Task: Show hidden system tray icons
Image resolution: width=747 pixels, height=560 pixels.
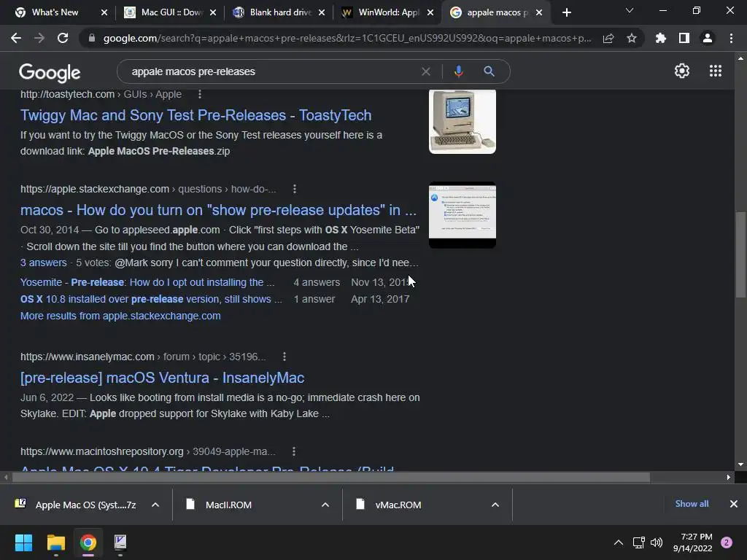Action: click(x=619, y=542)
